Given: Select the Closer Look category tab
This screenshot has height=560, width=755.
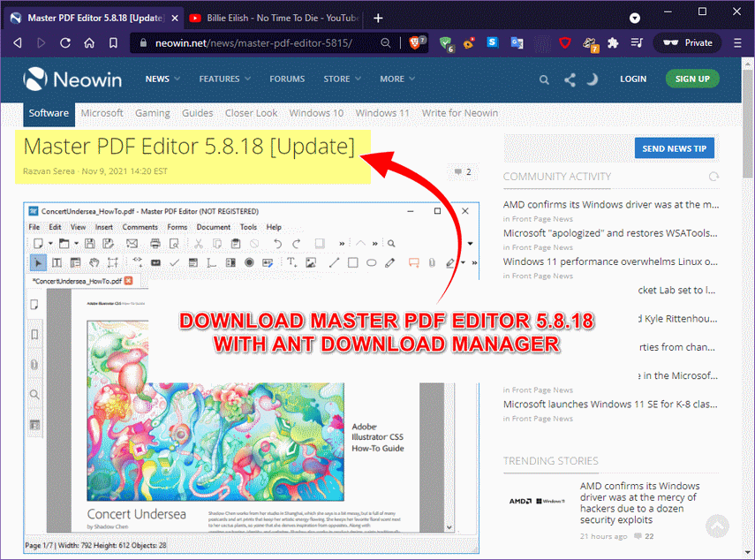Looking at the screenshot, I should (x=252, y=113).
